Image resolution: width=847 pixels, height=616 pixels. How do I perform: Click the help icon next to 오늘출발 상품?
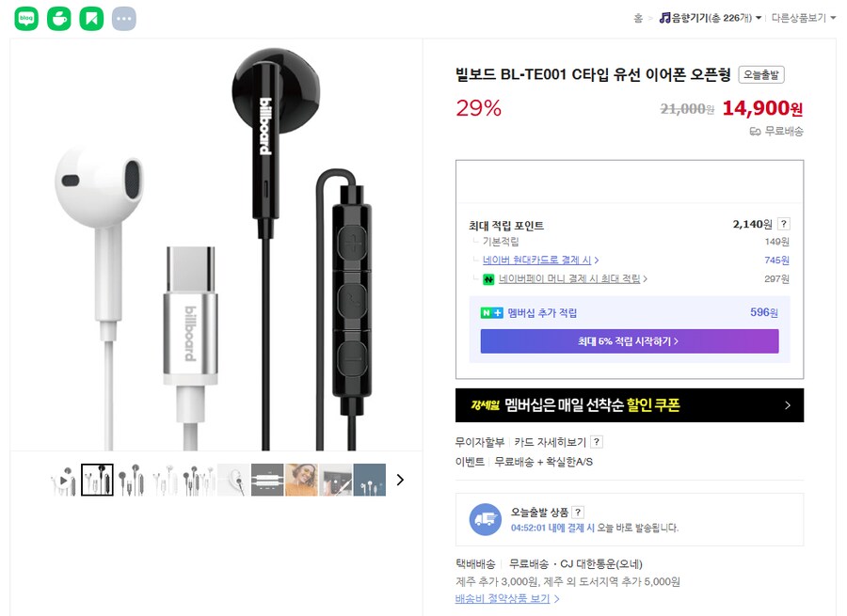pyautogui.click(x=578, y=512)
